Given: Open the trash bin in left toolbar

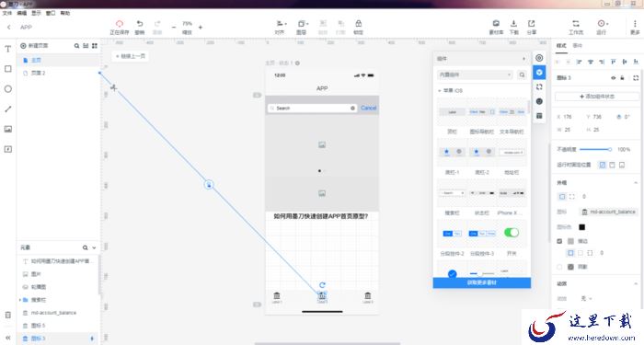Looking at the screenshot, I should point(7,315).
